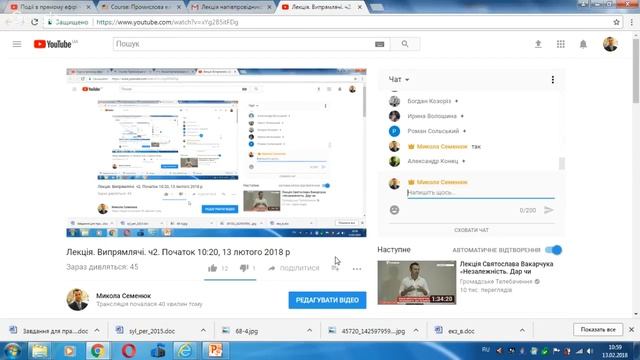The height and width of the screenshot is (360, 640).
Task: Open more actions ellipsis under video
Action: coord(357,269)
